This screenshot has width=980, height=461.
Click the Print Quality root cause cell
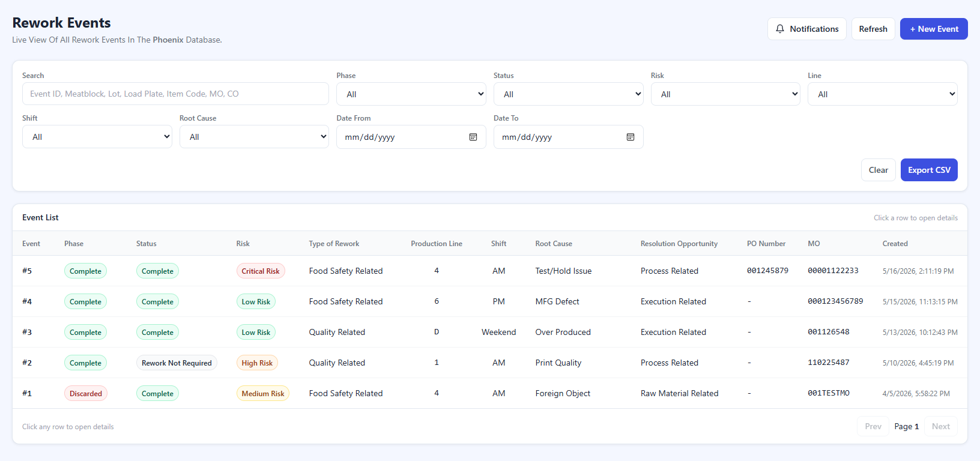tap(558, 363)
